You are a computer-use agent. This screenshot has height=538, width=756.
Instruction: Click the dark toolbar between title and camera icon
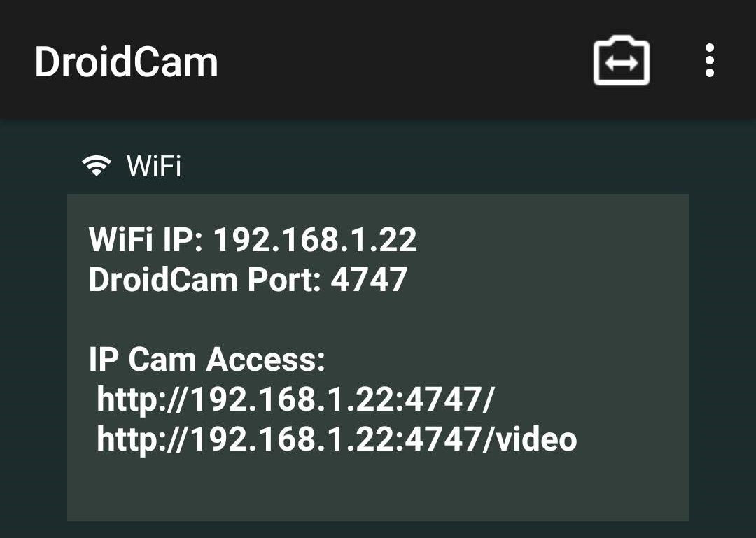tap(405, 61)
